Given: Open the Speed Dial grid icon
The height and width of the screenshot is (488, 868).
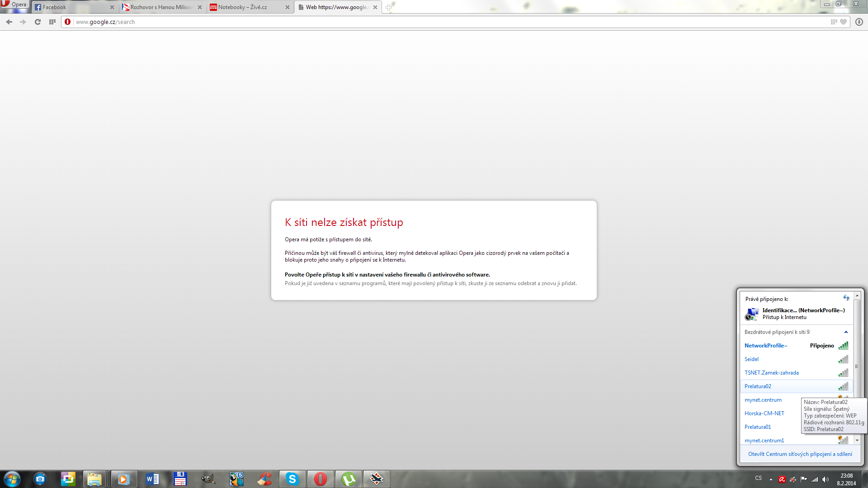Looking at the screenshot, I should point(52,22).
